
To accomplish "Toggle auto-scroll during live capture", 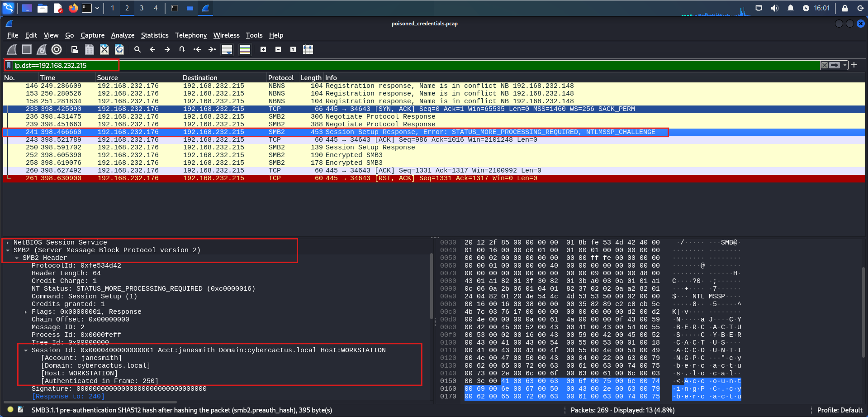I will pos(227,49).
